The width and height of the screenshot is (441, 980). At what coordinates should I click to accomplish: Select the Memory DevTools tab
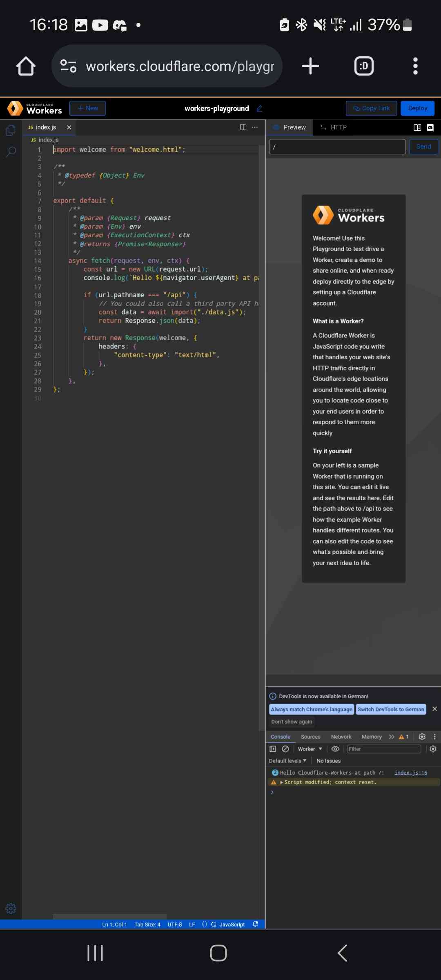coord(372,737)
